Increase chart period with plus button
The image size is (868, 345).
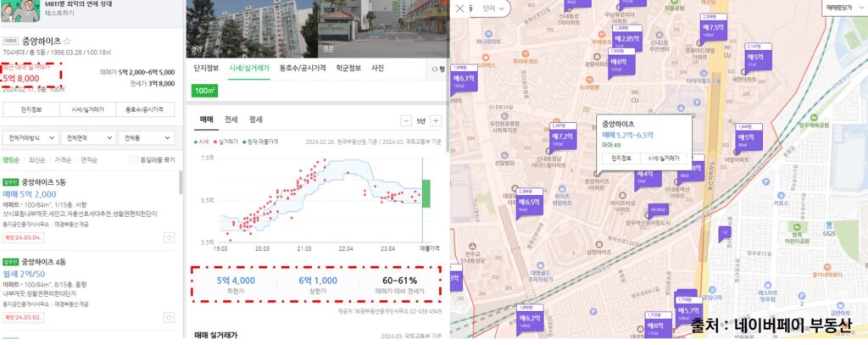[x=437, y=120]
